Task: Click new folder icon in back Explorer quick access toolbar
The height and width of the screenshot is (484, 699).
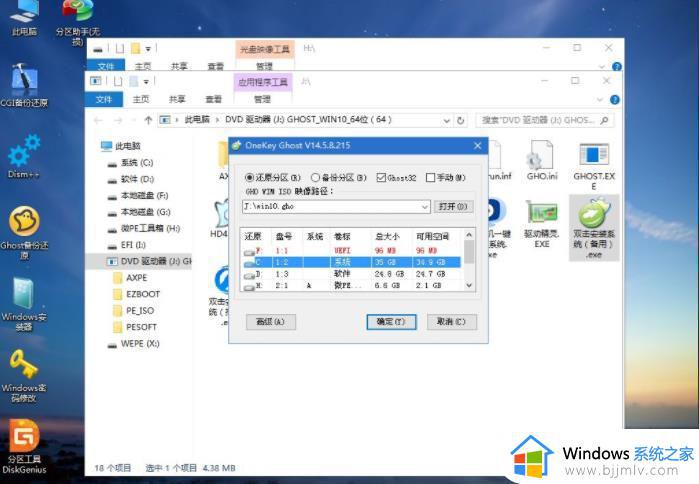Action: coord(136,49)
